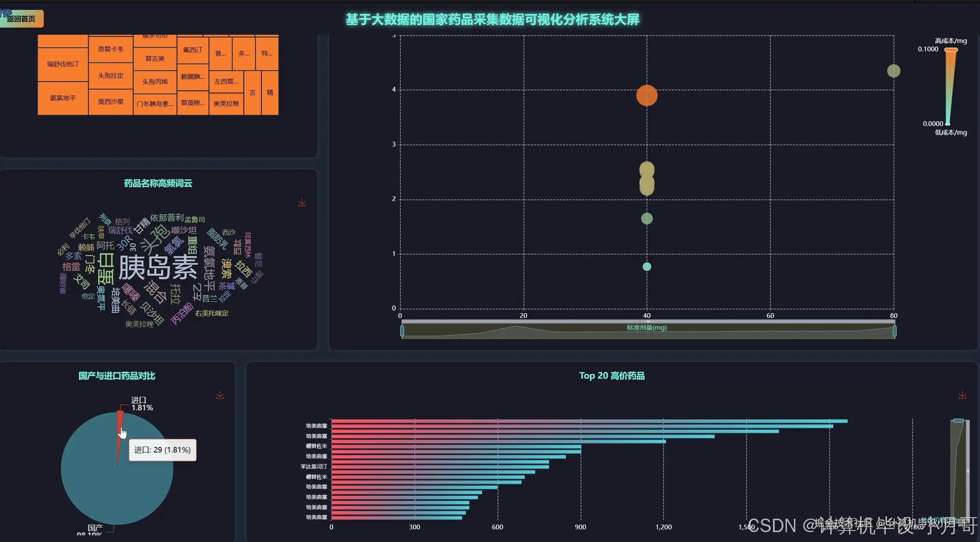The height and width of the screenshot is (542, 980).
Task: Click the right handle of the dosage zoom slider
Action: (x=894, y=331)
